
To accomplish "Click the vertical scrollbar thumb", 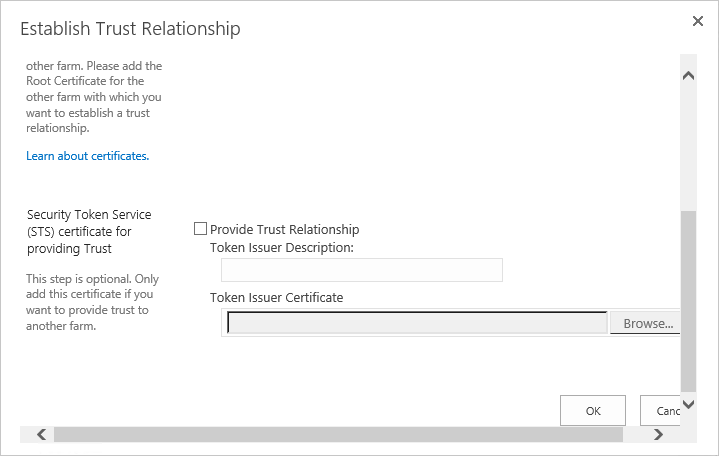I will [688, 301].
